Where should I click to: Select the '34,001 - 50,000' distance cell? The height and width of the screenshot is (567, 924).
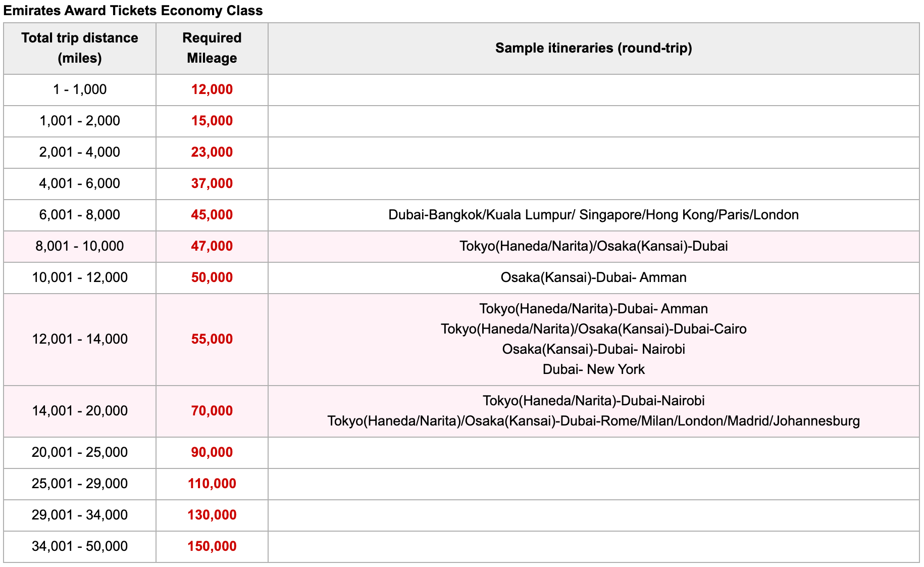(80, 546)
